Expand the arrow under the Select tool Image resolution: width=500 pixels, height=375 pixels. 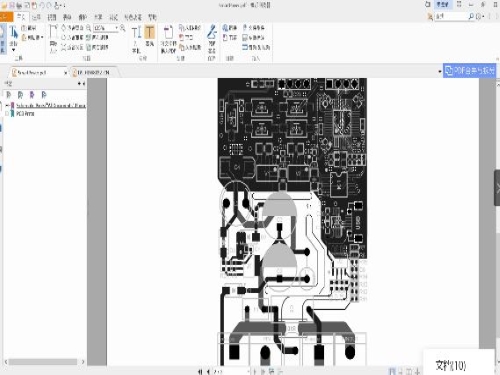pos(13,50)
